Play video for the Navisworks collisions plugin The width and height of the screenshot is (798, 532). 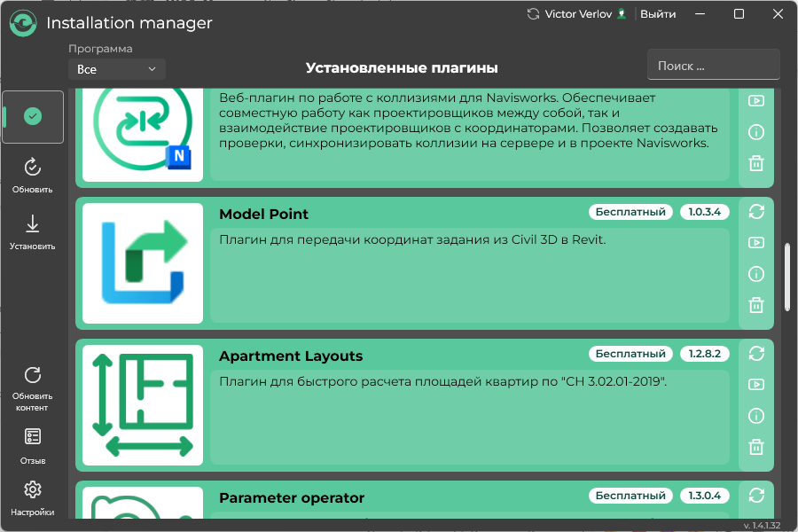click(756, 100)
